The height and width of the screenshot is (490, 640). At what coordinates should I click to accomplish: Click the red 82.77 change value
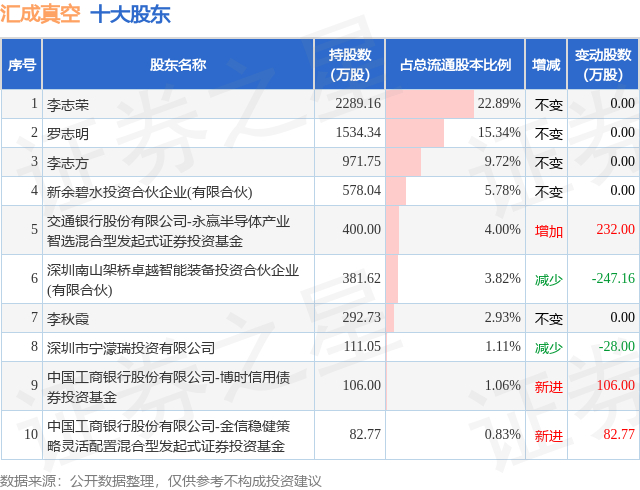[619, 434]
